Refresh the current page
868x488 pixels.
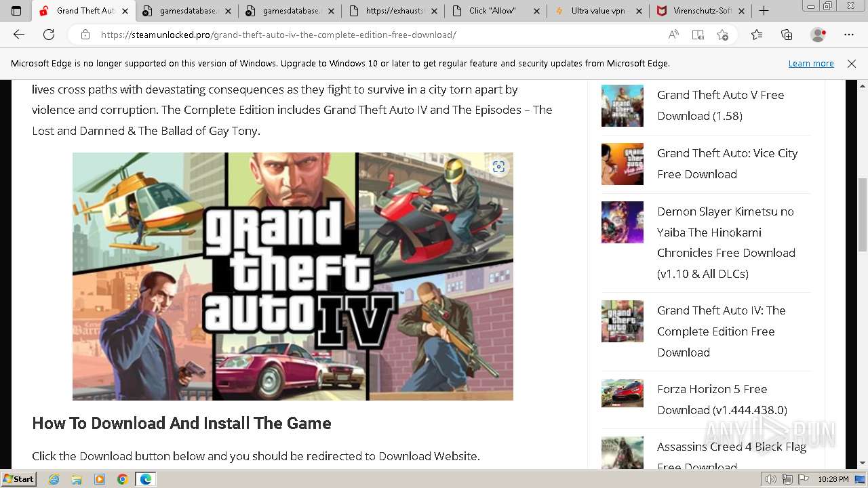coord(49,35)
